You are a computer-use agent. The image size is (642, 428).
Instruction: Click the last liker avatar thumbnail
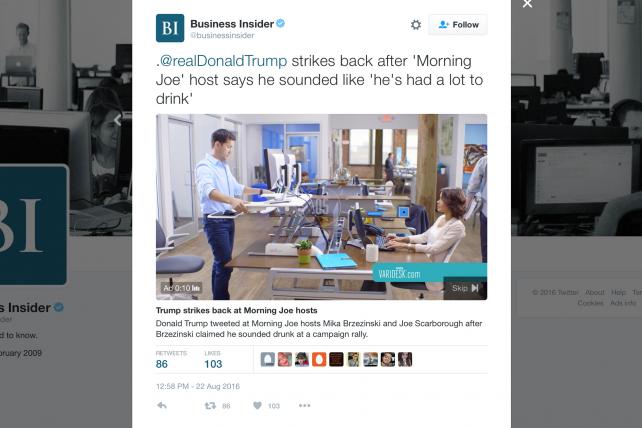pyautogui.click(x=405, y=359)
